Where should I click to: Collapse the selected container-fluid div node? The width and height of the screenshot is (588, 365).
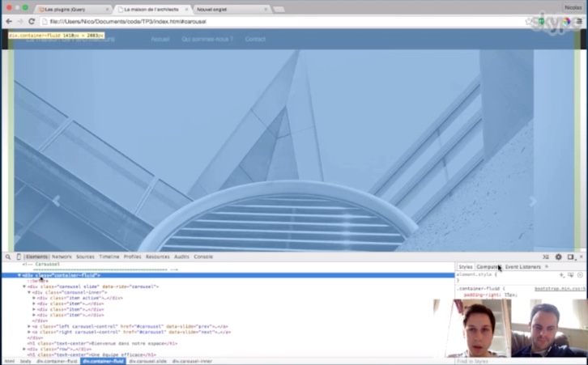point(19,275)
